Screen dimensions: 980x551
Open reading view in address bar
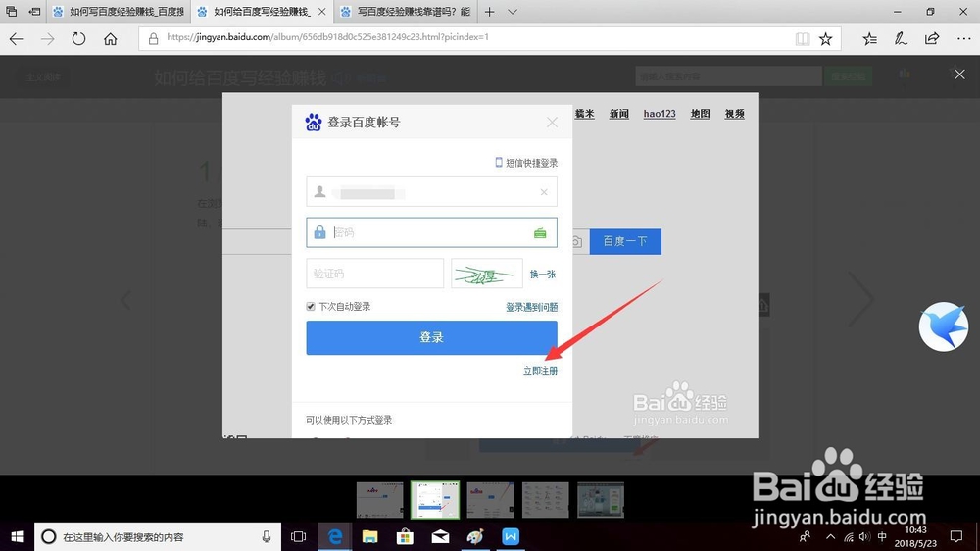click(x=802, y=39)
